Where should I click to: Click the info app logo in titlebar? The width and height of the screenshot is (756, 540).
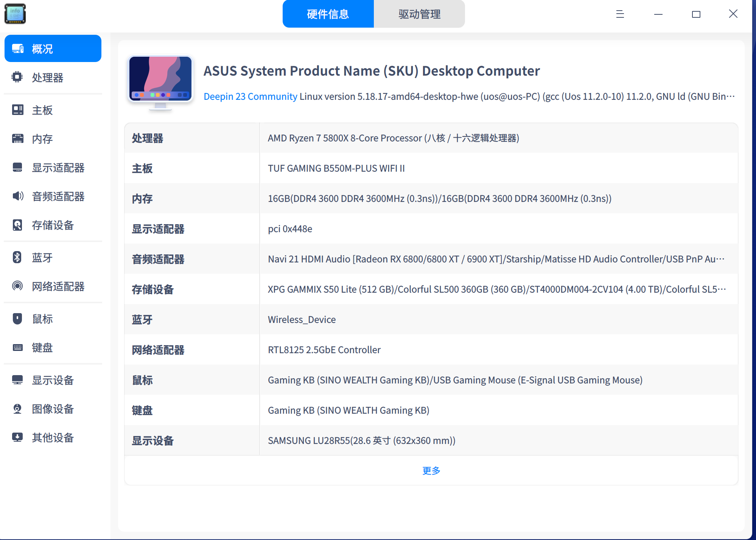(x=15, y=14)
